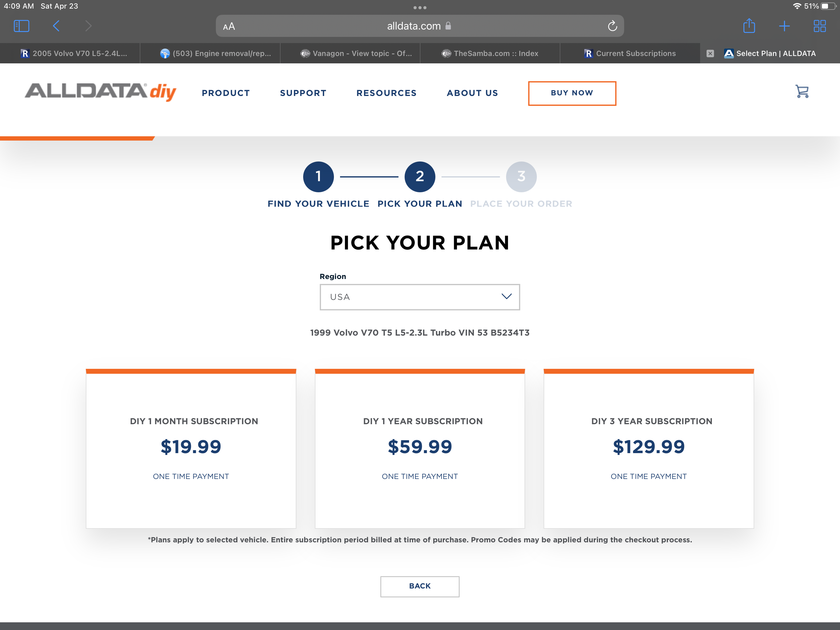Open the PRODUCT menu

pos(226,93)
